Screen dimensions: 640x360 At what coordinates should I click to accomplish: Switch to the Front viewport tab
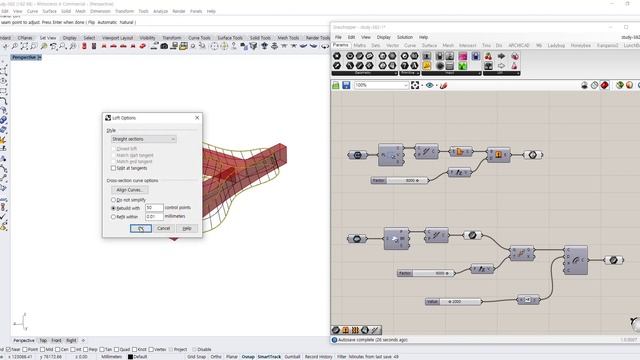point(56,340)
